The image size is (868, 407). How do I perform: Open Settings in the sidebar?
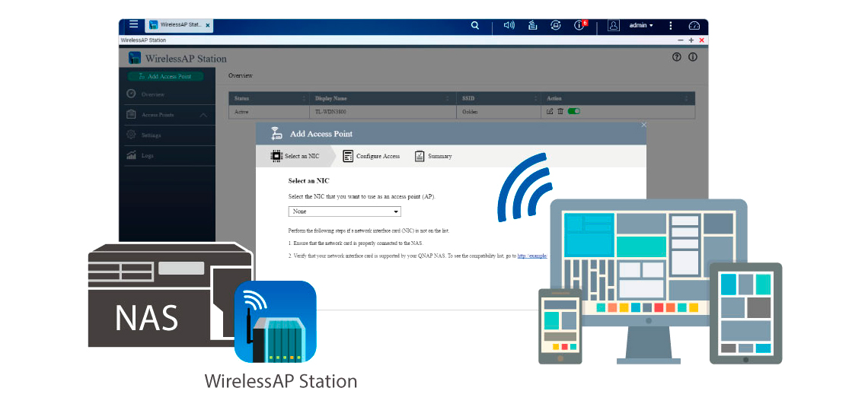coord(151,135)
